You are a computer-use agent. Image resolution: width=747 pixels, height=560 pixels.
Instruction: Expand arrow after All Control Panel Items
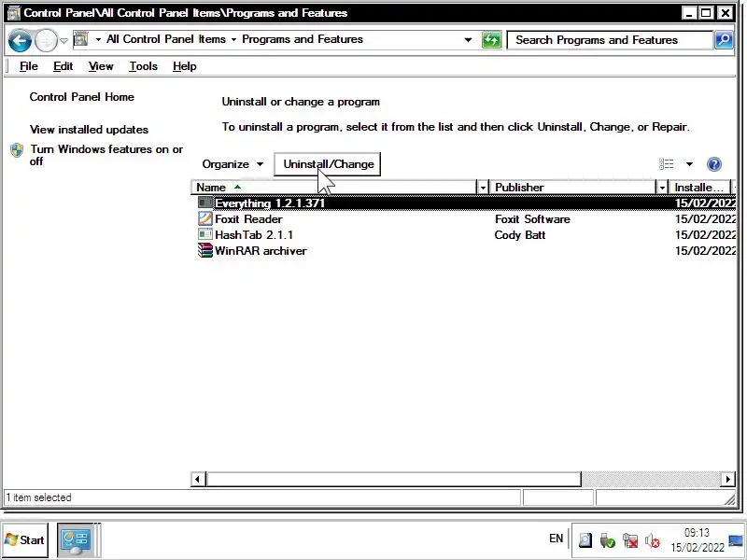[234, 39]
